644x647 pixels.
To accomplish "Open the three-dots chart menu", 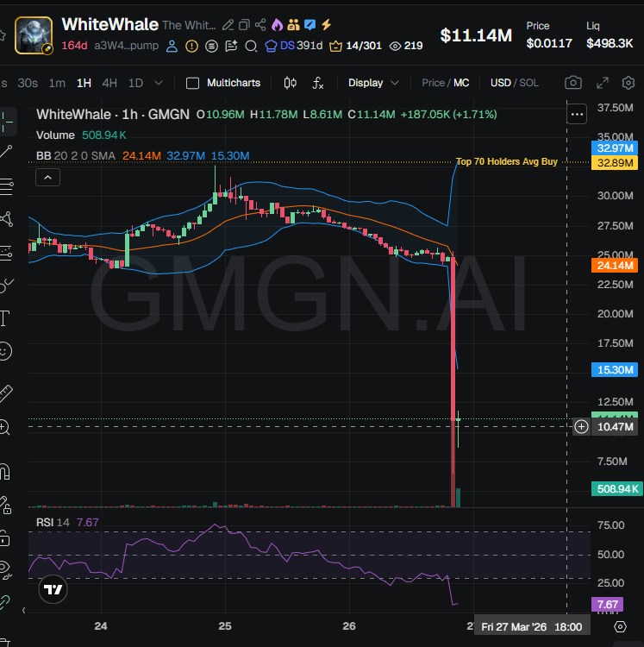I will coord(577,114).
